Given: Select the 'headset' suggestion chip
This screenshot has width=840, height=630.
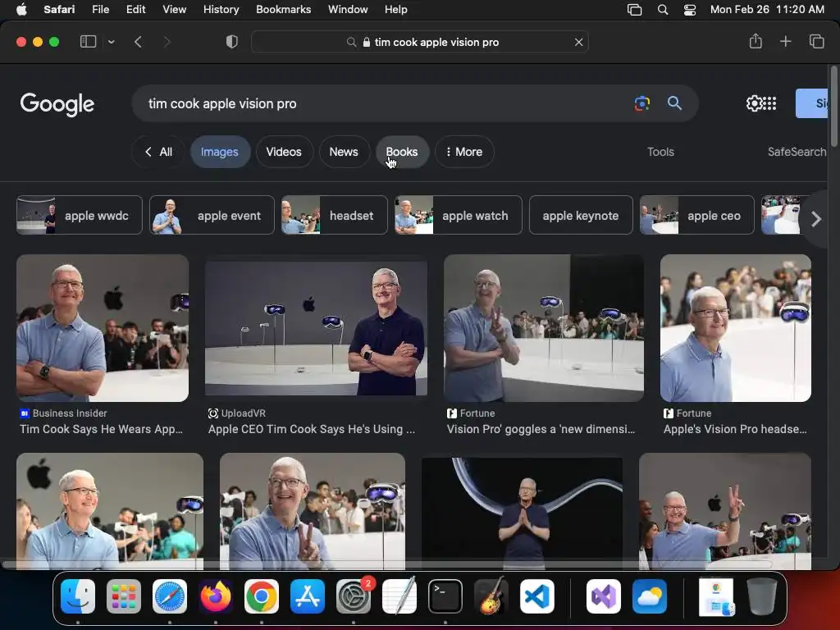Looking at the screenshot, I should (x=335, y=215).
